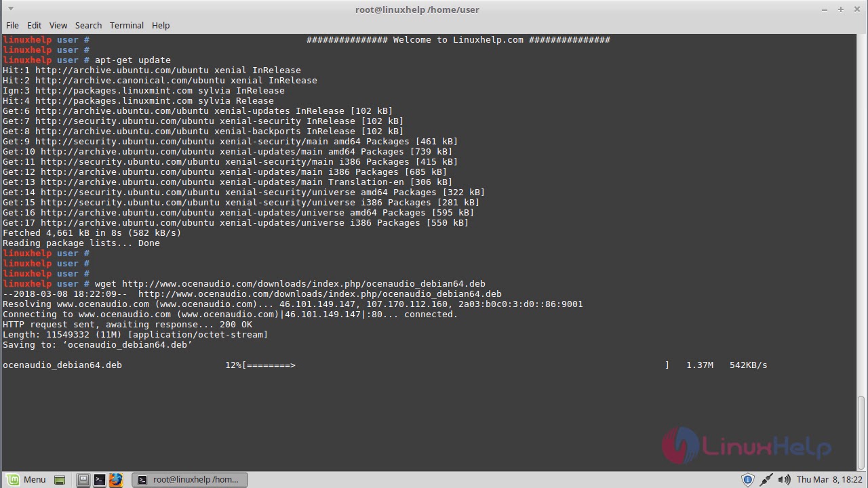Maximize the terminal window with the plus button
The image size is (868, 488).
click(841, 9)
